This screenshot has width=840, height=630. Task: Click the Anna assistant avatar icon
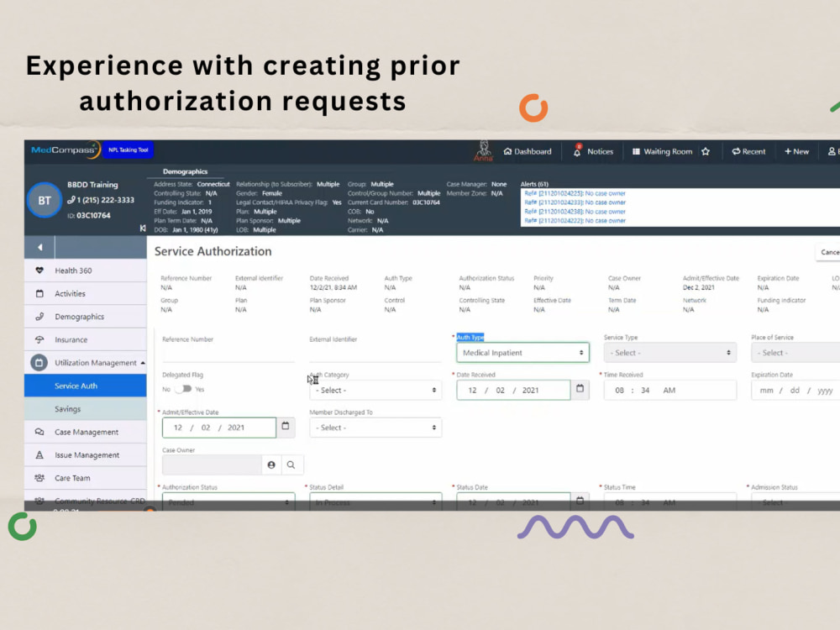click(483, 150)
